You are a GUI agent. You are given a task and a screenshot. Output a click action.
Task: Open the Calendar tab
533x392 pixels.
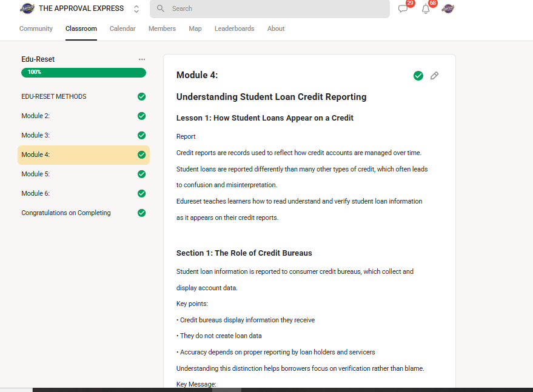[x=122, y=28]
